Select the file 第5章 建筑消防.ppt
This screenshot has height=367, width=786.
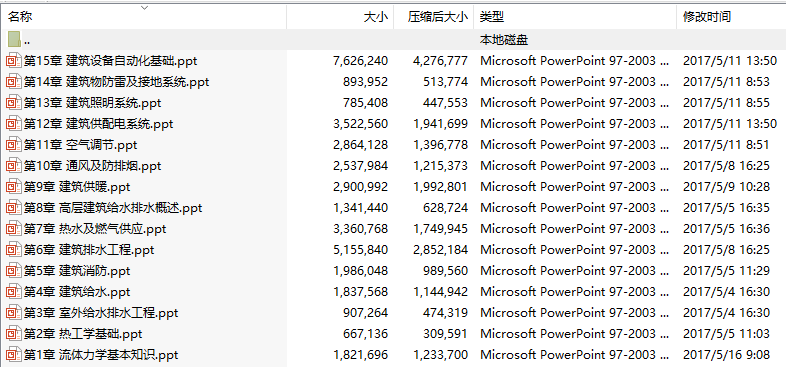77,271
